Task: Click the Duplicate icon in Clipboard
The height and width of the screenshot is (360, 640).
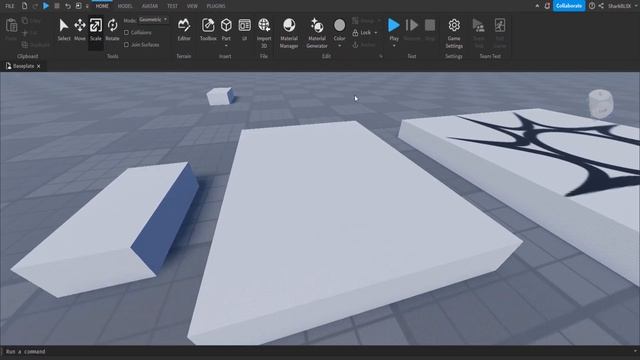Action: pos(25,45)
